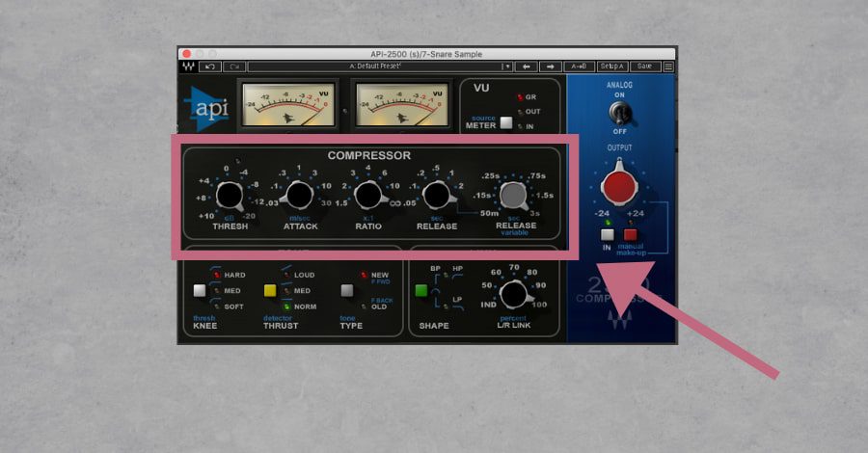Click the right VU meter display
Image resolution: width=868 pixels, height=453 pixels.
(x=402, y=105)
